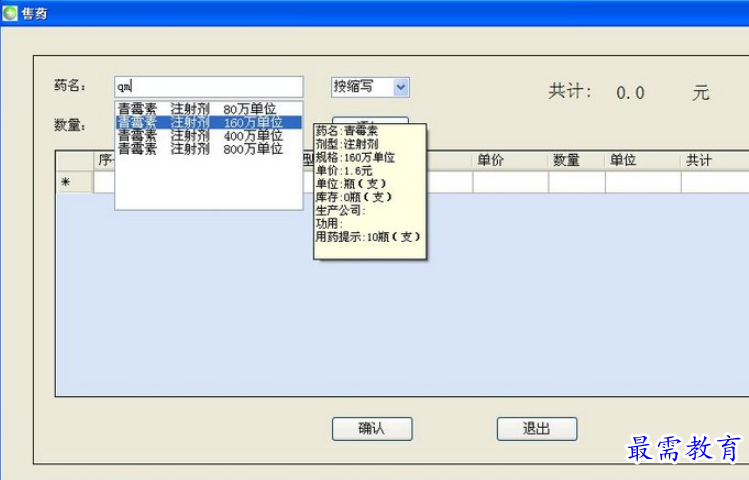This screenshot has height=480, width=749.
Task: Click the 共计 column header in table
Action: point(715,160)
